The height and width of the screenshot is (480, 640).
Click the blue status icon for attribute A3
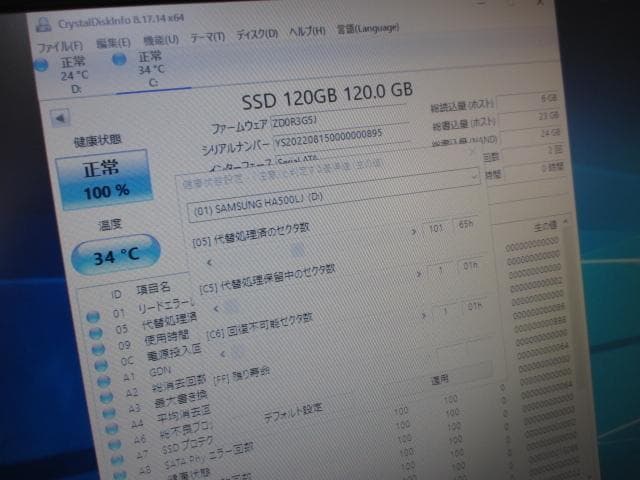tap(109, 413)
